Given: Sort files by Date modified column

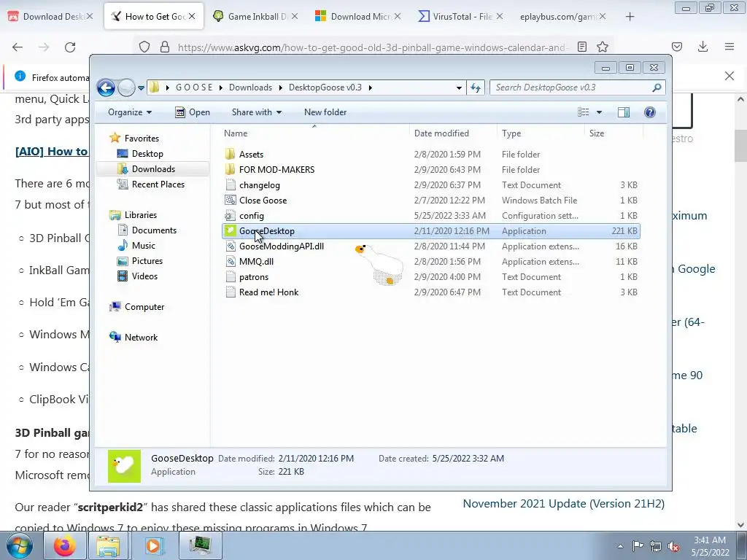Looking at the screenshot, I should [452, 133].
